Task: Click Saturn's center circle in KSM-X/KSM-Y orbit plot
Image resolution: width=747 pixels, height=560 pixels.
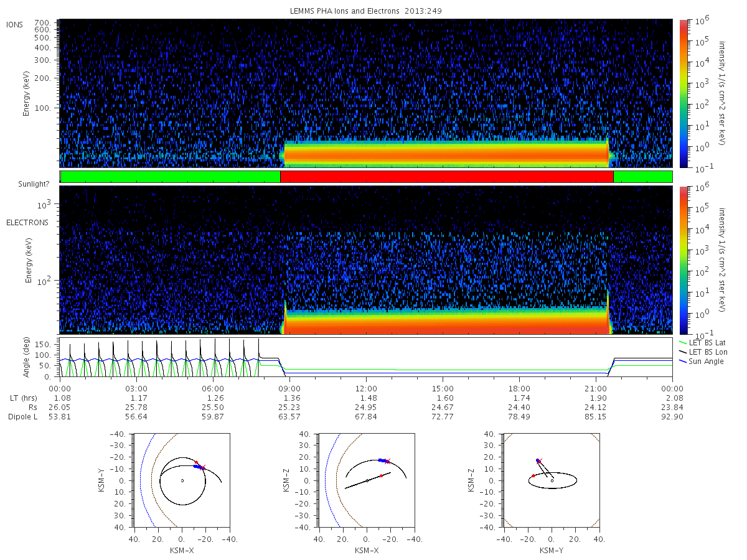Action: tap(182, 480)
